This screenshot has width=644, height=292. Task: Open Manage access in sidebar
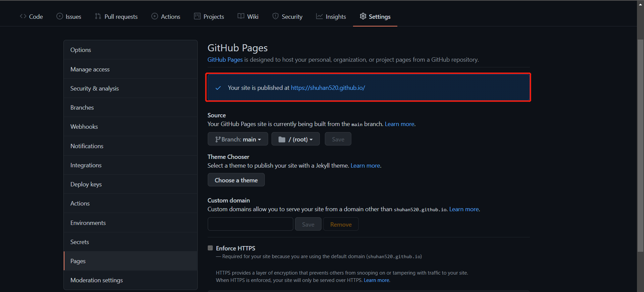click(131, 69)
